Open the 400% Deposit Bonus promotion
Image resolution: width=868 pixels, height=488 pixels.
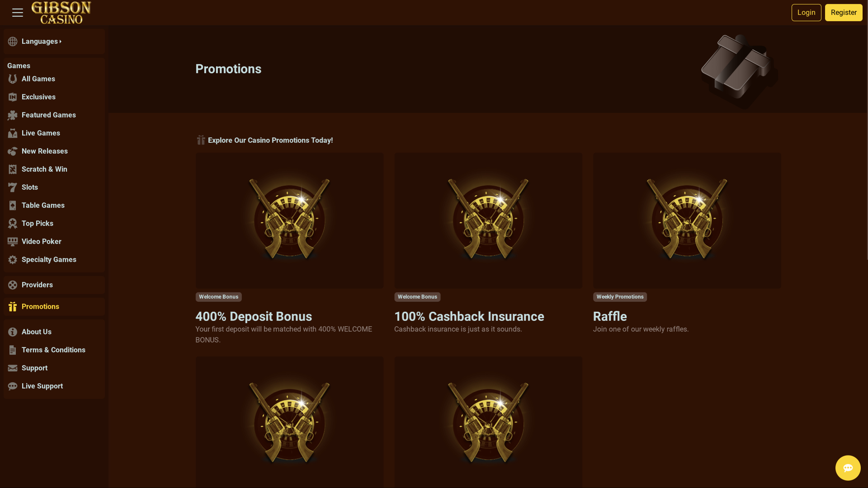coord(289,221)
